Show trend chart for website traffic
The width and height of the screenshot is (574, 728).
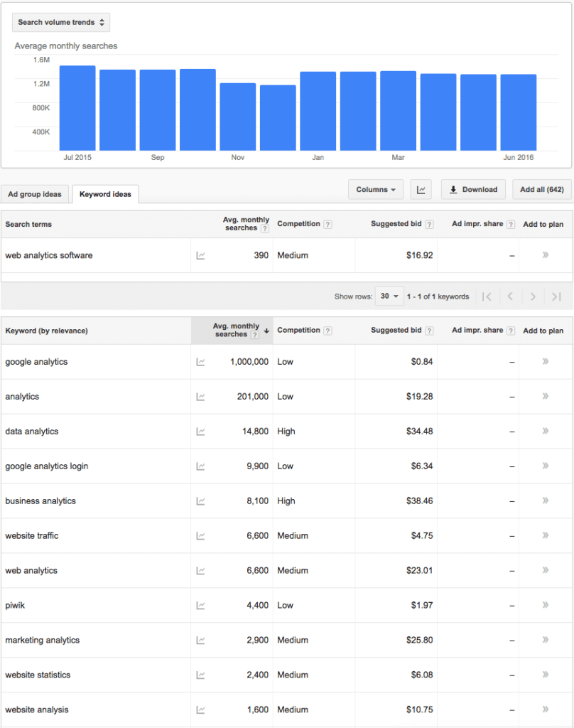(200, 536)
